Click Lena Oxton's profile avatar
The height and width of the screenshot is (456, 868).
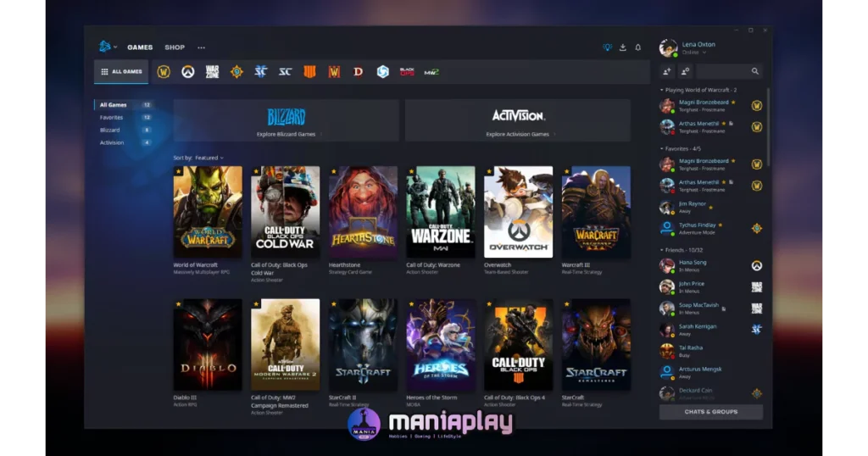tap(668, 48)
